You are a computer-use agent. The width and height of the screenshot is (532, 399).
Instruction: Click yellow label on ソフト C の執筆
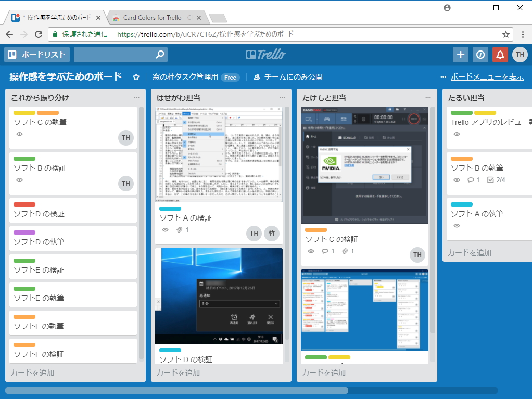[24, 113]
